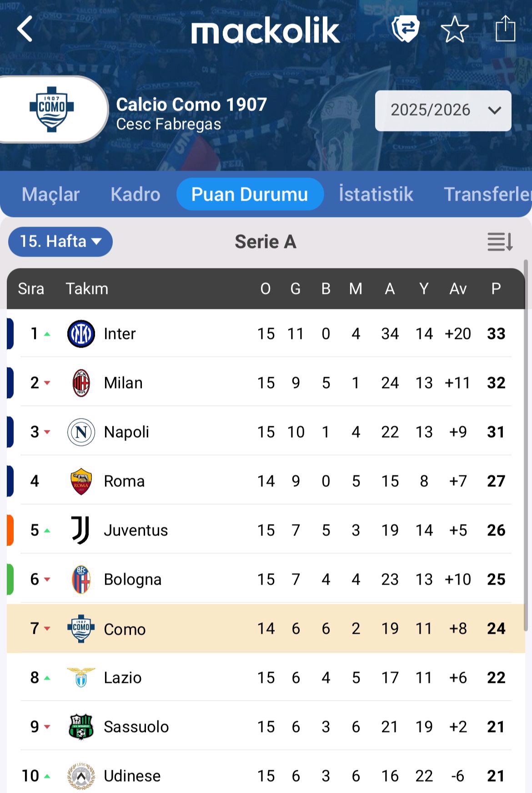Tap the Inter club logo

81,334
